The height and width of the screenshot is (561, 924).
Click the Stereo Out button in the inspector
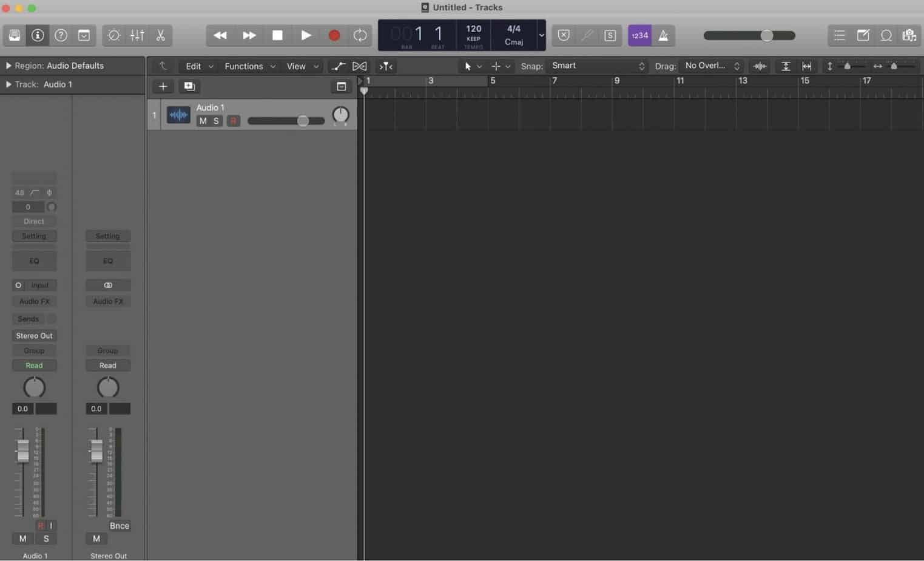34,335
